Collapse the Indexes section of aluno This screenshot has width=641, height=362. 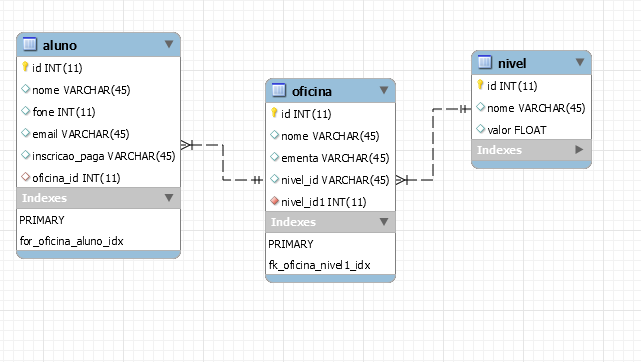(169, 198)
